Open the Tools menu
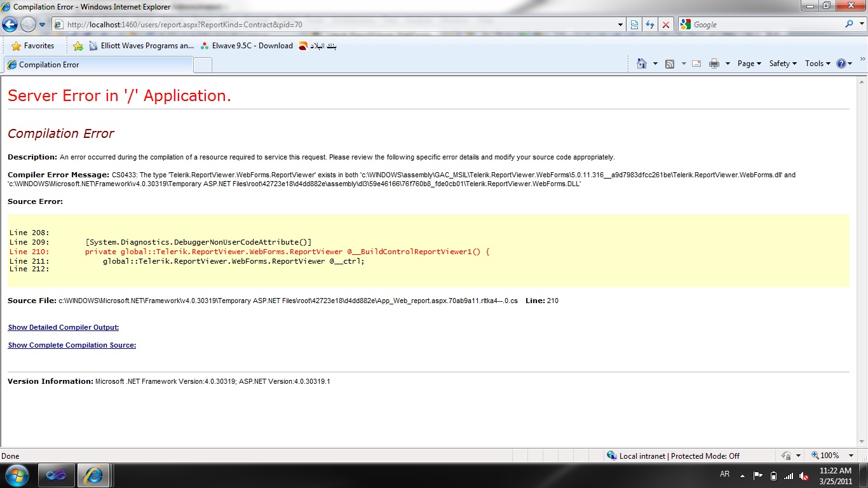This screenshot has height=488, width=868. tap(818, 64)
